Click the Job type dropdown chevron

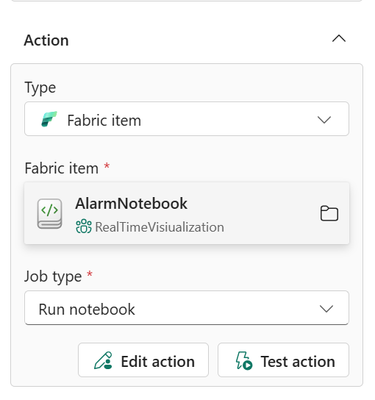pos(326,309)
